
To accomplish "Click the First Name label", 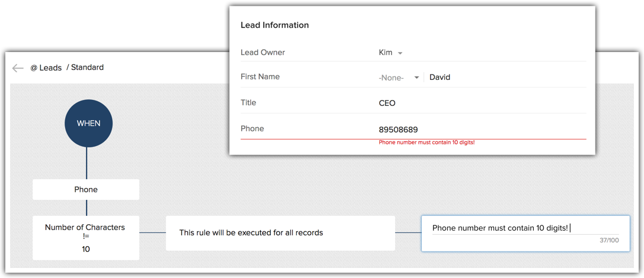I will pos(260,77).
